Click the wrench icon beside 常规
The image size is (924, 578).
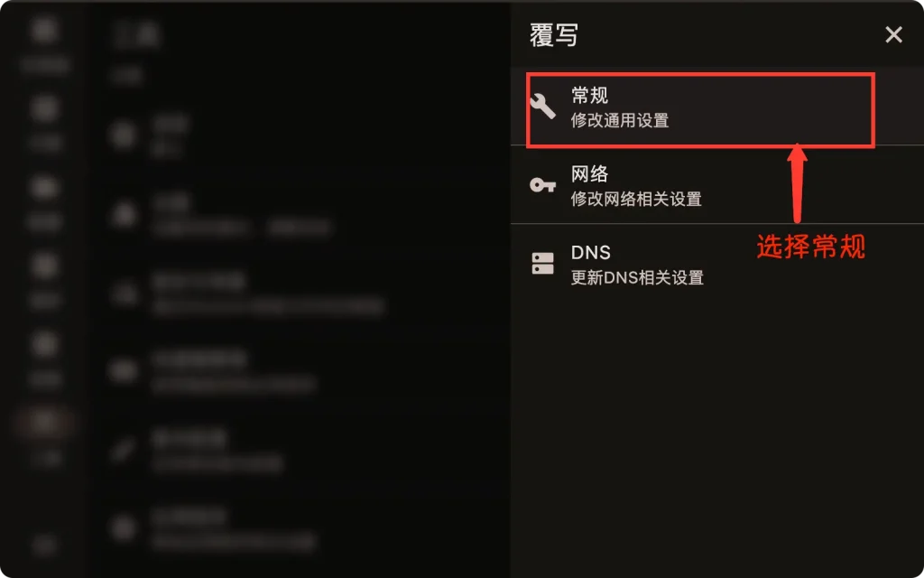[542, 107]
